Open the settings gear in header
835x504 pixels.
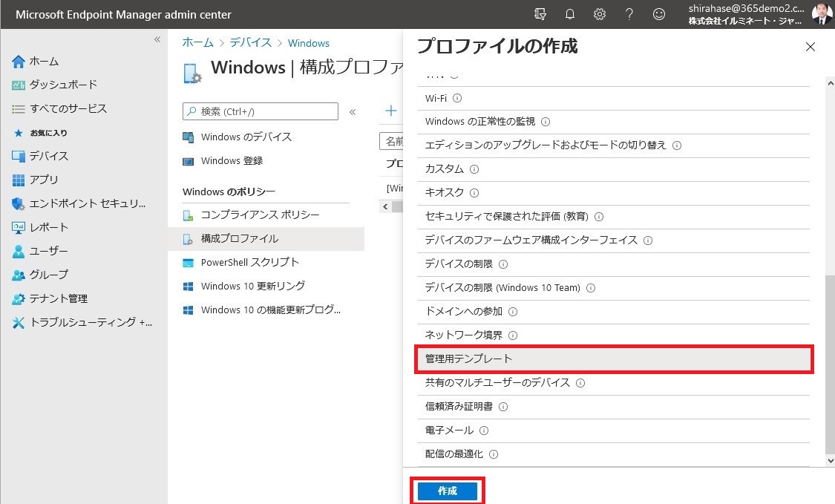(x=600, y=14)
